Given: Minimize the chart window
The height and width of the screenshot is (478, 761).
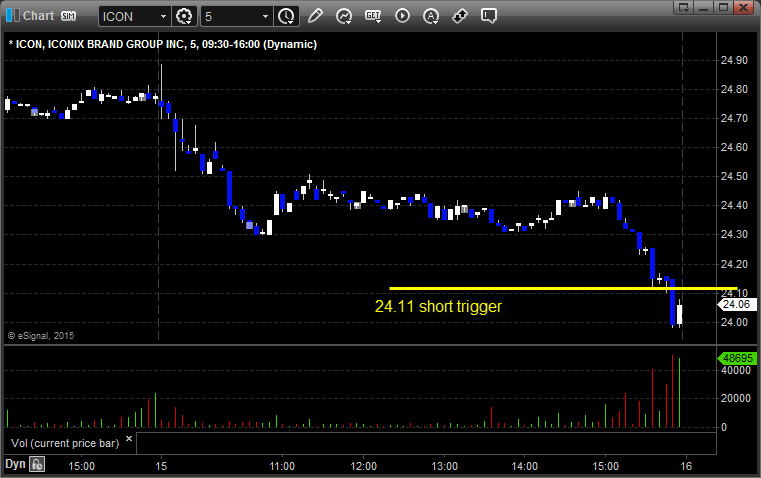Looking at the screenshot, I should (x=703, y=7).
